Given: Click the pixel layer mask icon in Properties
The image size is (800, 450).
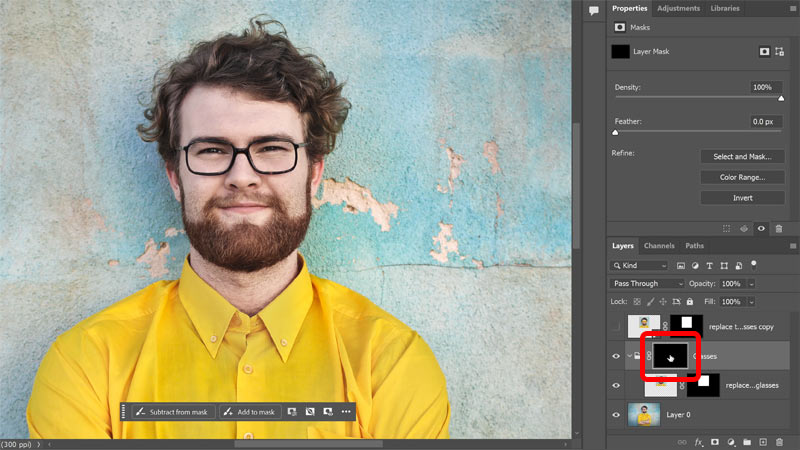Looking at the screenshot, I should pos(765,51).
